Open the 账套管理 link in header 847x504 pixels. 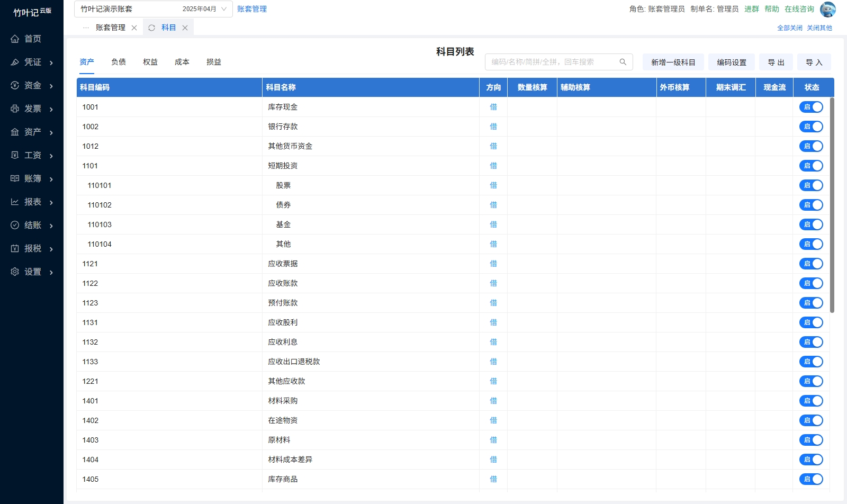(252, 9)
